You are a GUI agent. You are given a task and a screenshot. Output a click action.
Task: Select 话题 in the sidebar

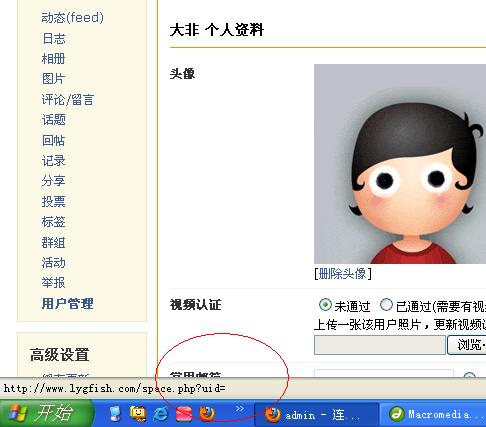(54, 120)
